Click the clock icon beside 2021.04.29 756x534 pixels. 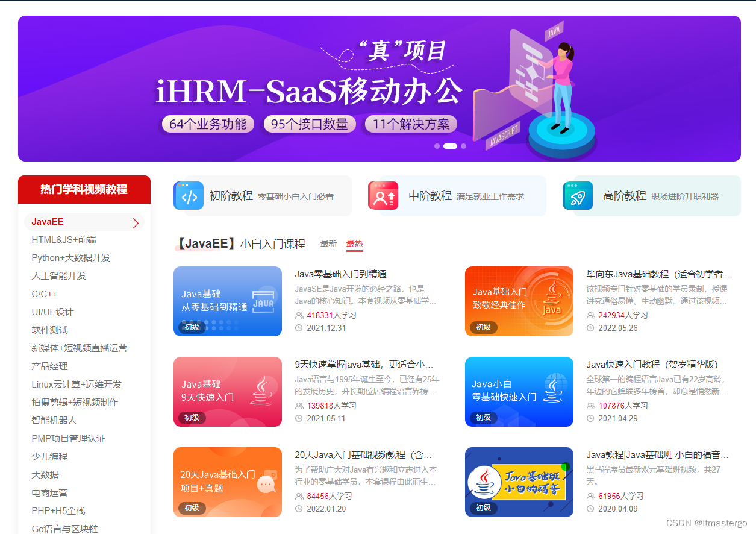pos(590,418)
